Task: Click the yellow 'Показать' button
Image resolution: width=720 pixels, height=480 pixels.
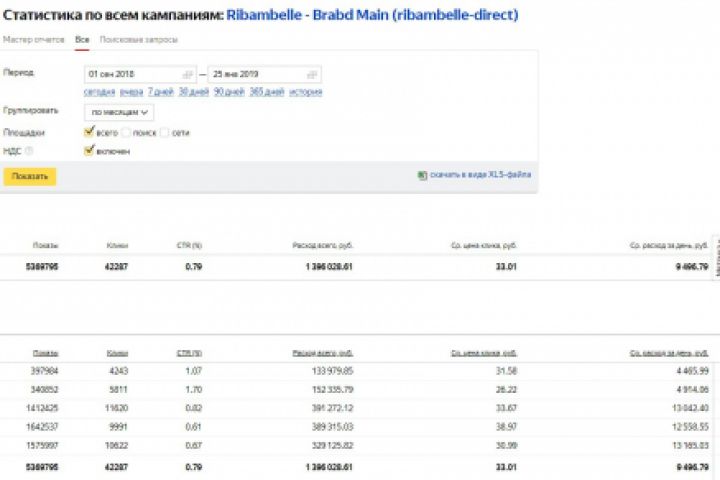Action: 30,176
